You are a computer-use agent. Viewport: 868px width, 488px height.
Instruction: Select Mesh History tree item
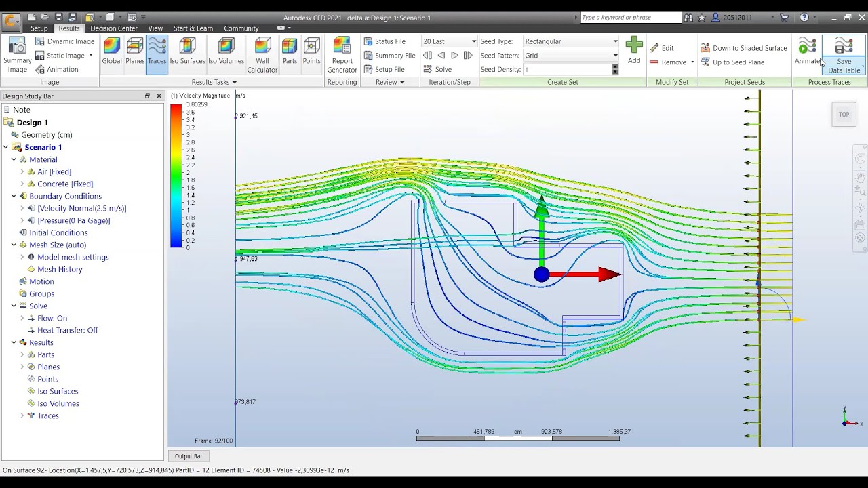tap(60, 269)
